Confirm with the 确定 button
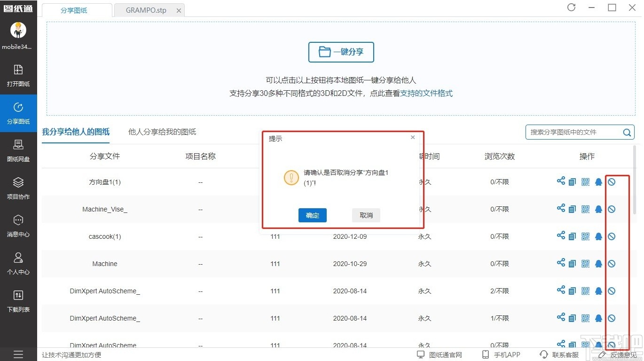Screen dimensions: 644x361 tap(312, 215)
